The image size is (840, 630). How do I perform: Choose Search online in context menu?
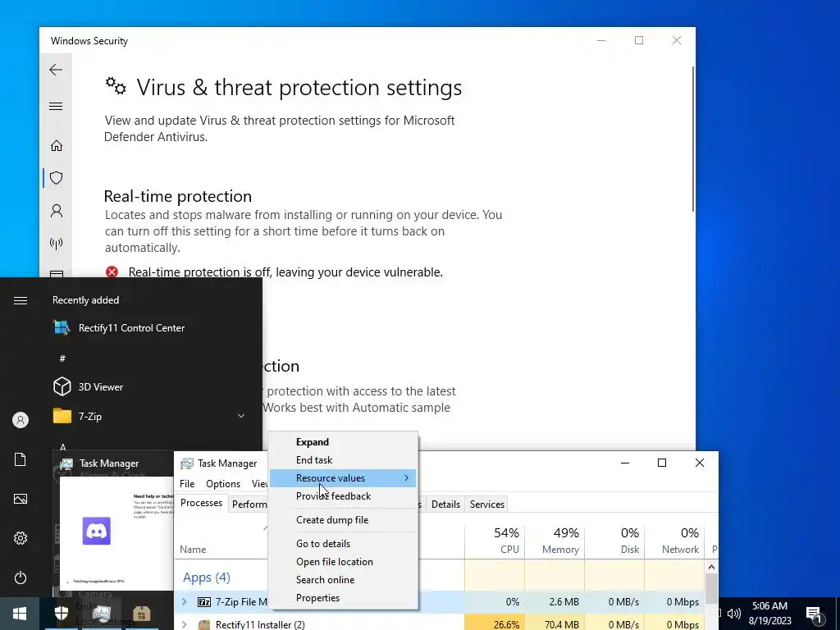pyautogui.click(x=343, y=580)
